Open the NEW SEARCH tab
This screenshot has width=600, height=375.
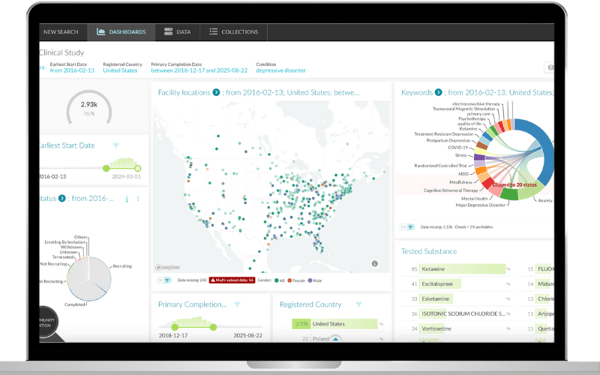[61, 32]
